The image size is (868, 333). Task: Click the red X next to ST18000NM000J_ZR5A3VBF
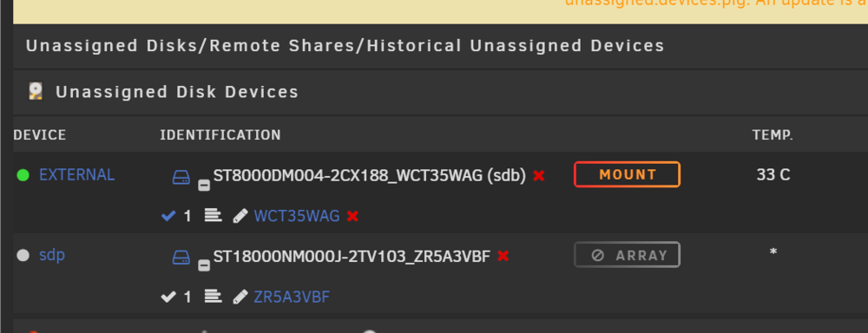coord(503,256)
